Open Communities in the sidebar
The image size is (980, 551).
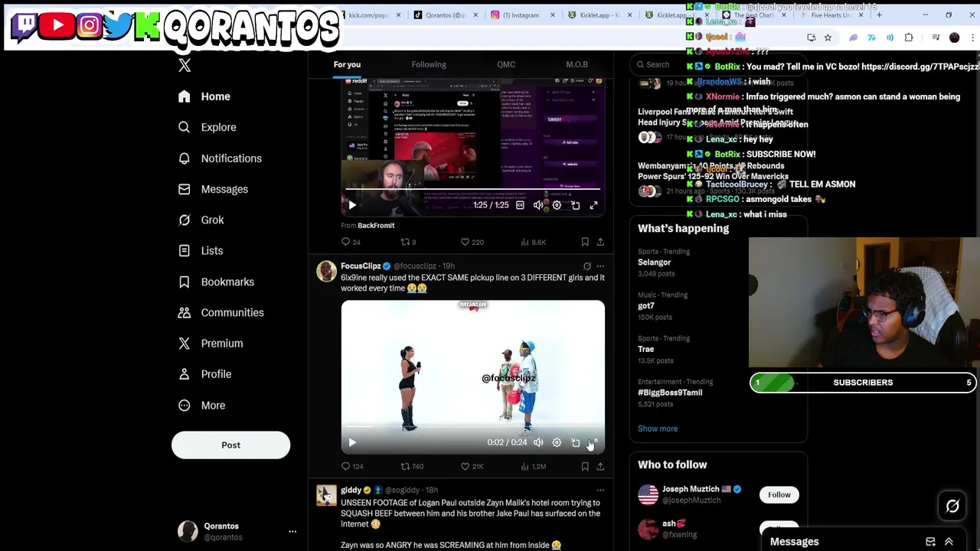pyautogui.click(x=220, y=312)
